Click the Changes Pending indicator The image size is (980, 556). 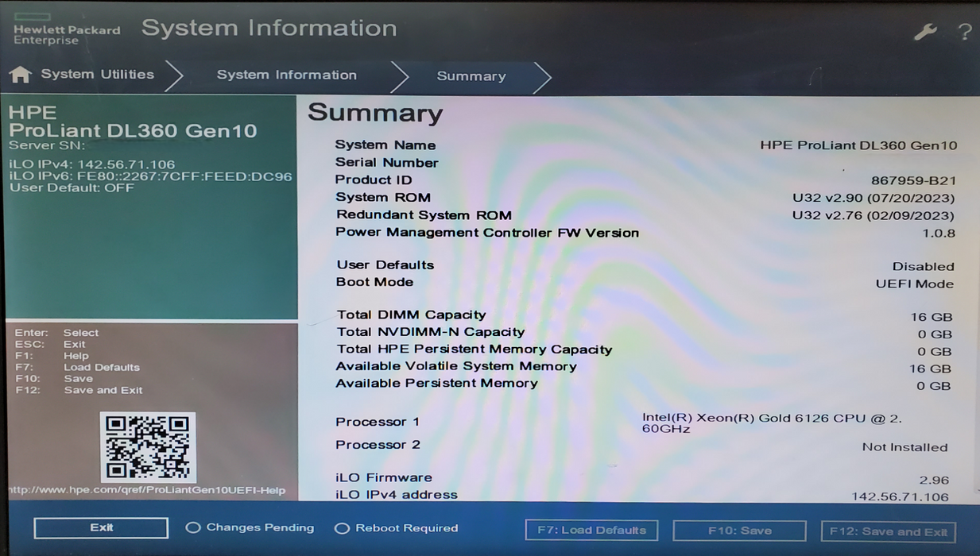coord(250,527)
